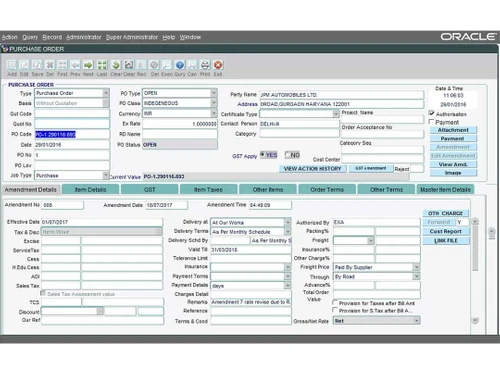Click the first Del toolbar icon
The width and height of the screenshot is (500, 375).
click(50, 65)
